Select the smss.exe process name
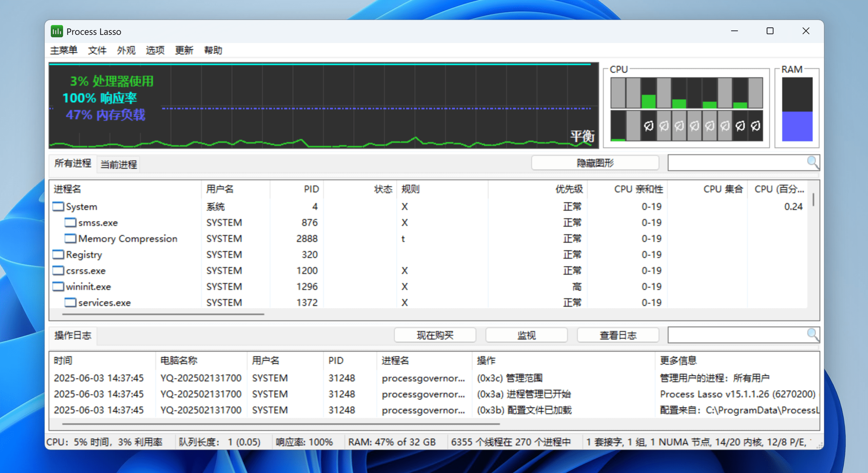This screenshot has height=473, width=868. (98, 223)
